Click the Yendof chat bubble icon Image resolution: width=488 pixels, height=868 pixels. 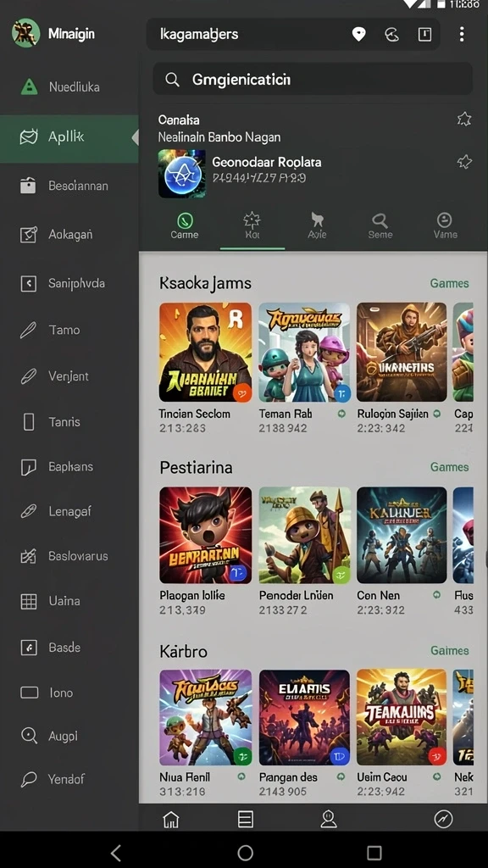pos(28,780)
